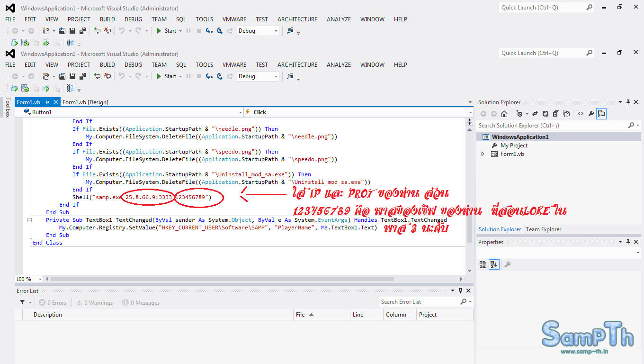The height and width of the screenshot is (364, 644).
Task: Open Property Pages wrench in Properties panel
Action: pos(508,264)
